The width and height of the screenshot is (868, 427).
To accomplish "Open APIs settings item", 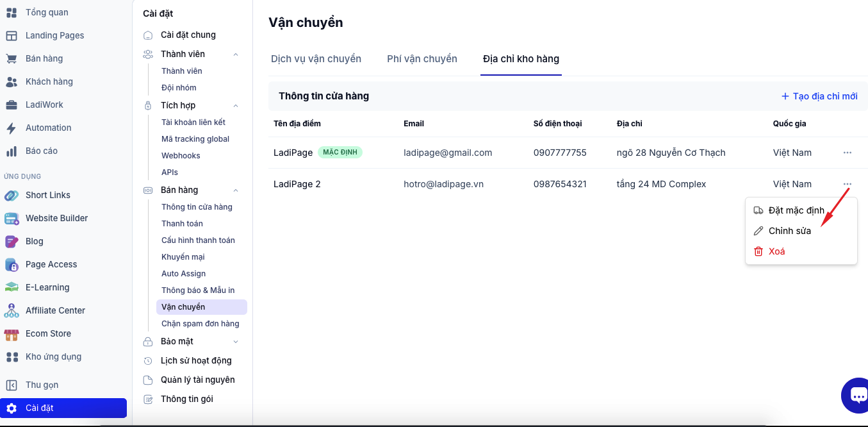I will pyautogui.click(x=170, y=172).
